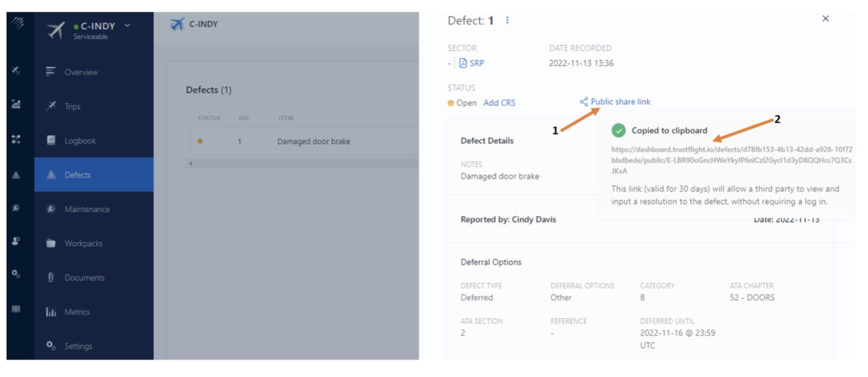Open the three-dot menu beside Defect 1
The width and height of the screenshot is (868, 377).
tap(507, 20)
